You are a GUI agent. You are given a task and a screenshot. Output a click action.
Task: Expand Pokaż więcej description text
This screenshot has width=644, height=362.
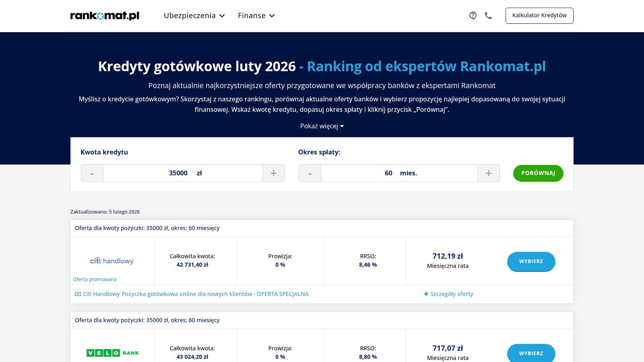322,126
